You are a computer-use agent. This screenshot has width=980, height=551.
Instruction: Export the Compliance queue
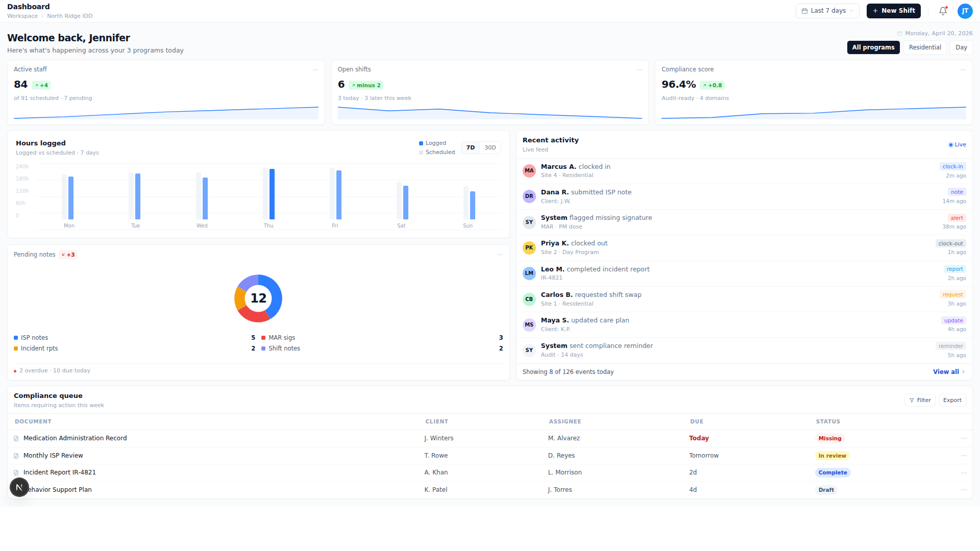click(x=952, y=400)
